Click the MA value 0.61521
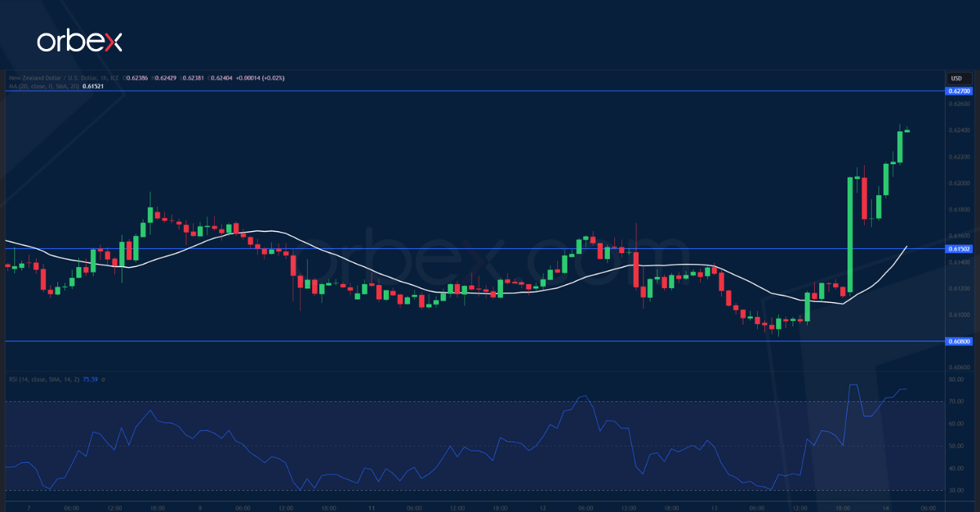The height and width of the screenshot is (512, 980). [92, 87]
